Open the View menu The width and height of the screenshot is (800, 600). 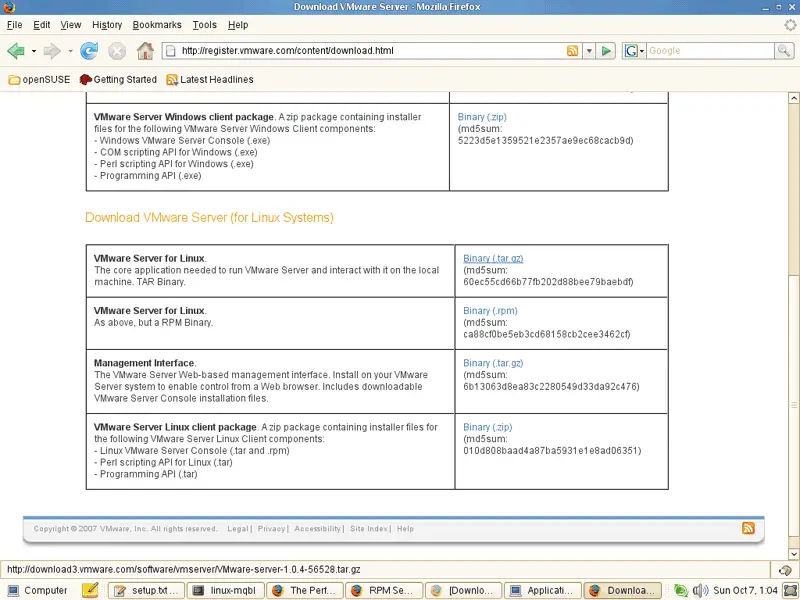click(x=70, y=24)
